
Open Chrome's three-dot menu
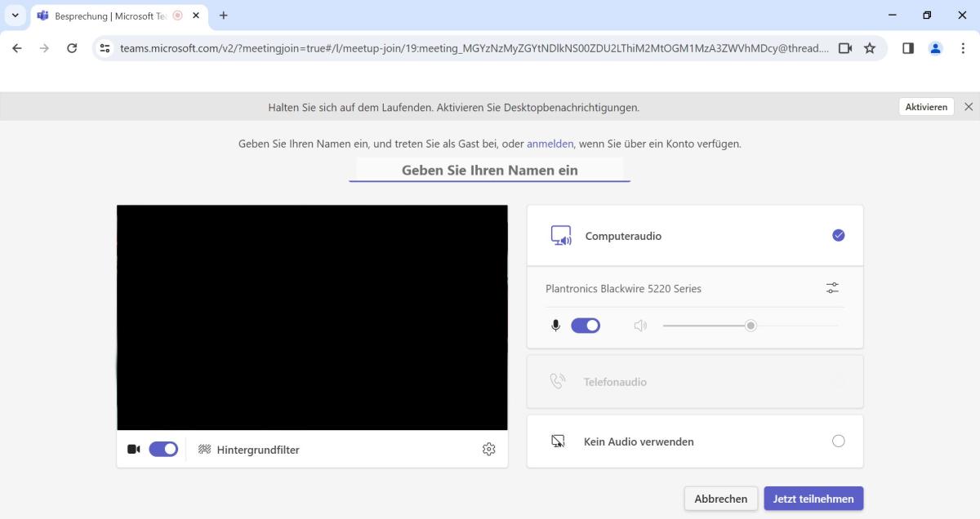tap(964, 48)
